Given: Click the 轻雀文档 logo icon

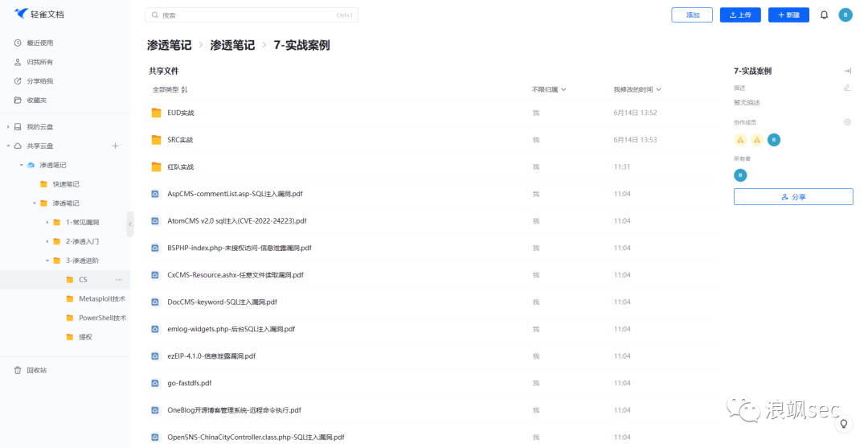Looking at the screenshot, I should click(21, 14).
